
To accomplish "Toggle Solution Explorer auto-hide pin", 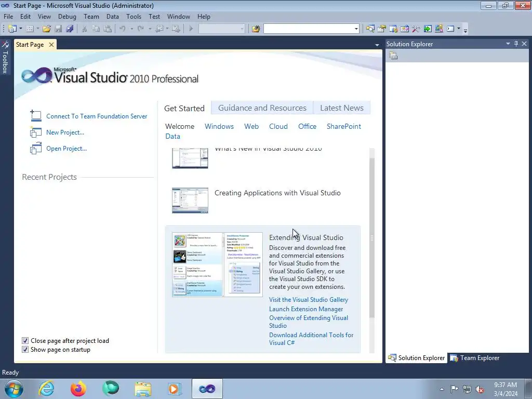I will [516, 44].
